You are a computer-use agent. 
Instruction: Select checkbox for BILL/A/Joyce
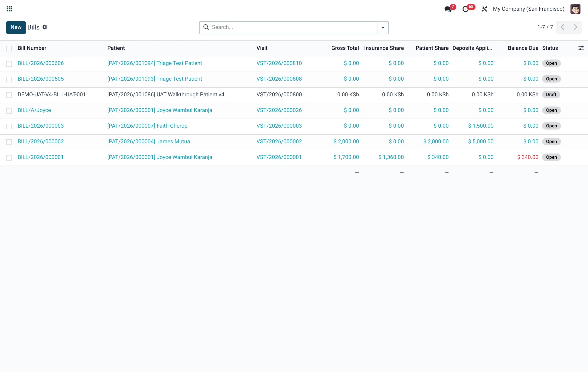point(9,111)
